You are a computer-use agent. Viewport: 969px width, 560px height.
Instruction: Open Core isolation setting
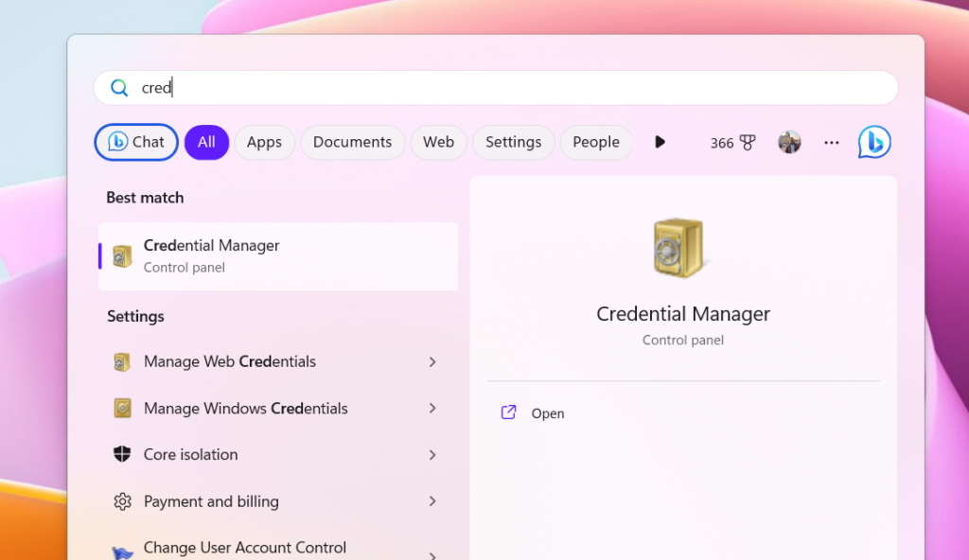point(278,454)
